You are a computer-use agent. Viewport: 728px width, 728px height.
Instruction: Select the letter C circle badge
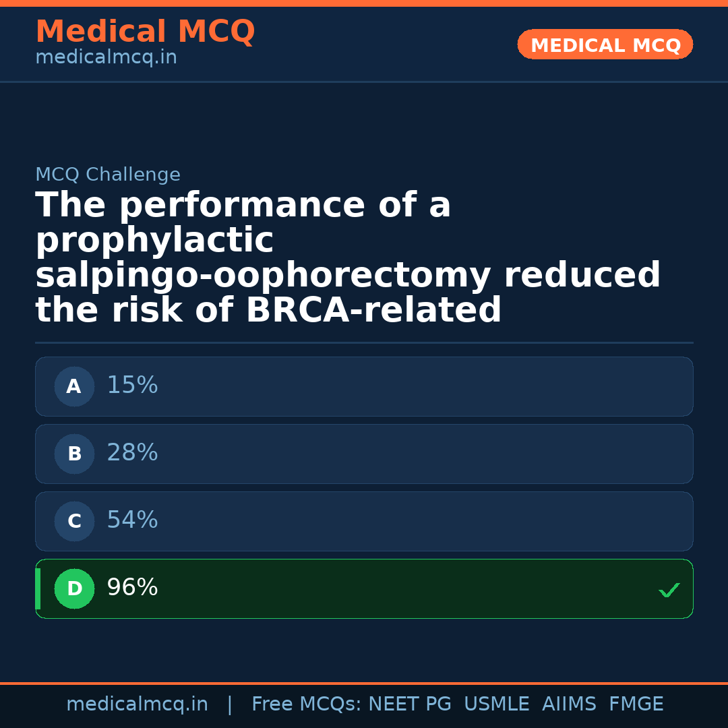(74, 522)
